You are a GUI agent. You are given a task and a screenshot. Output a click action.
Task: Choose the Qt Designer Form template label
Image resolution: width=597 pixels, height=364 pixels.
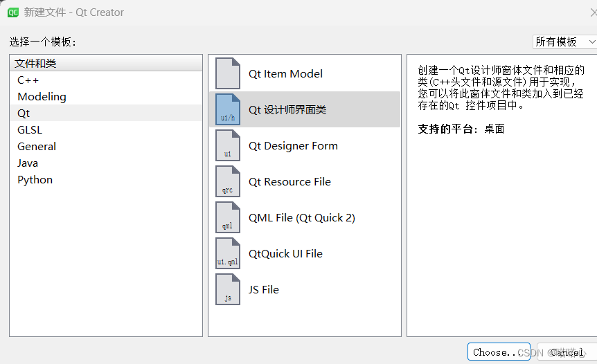click(293, 146)
